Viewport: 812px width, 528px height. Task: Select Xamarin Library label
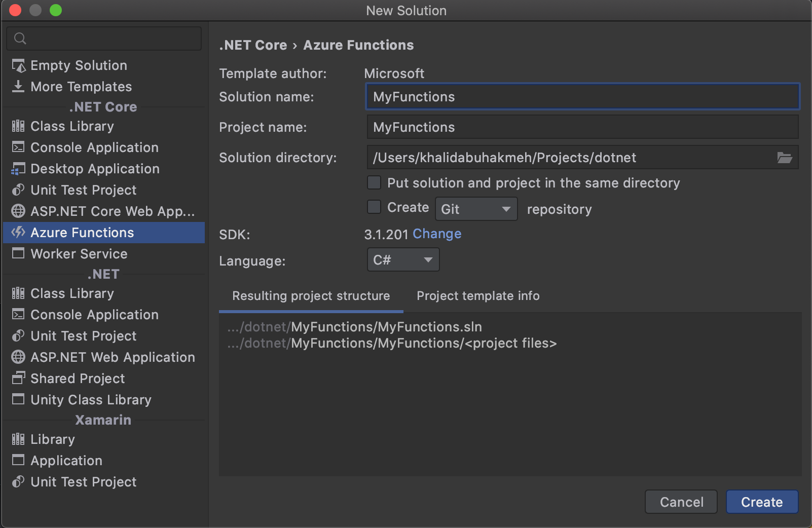[x=53, y=439]
